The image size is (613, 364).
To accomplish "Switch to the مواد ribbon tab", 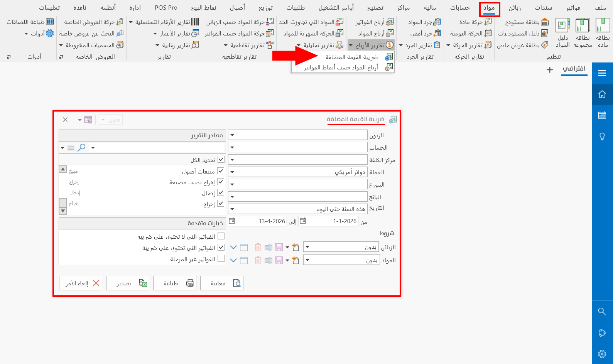I will point(489,8).
